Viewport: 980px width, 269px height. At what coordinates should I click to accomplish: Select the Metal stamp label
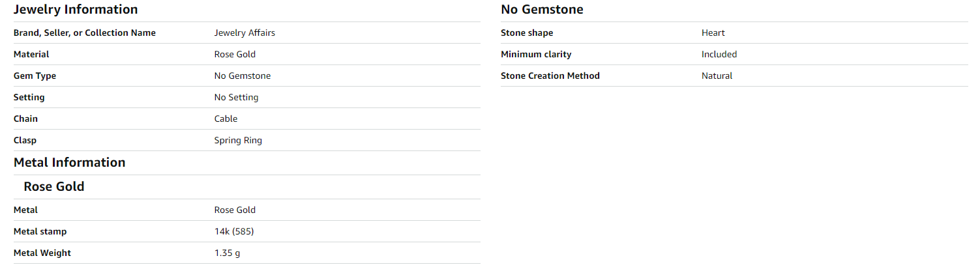tap(40, 231)
